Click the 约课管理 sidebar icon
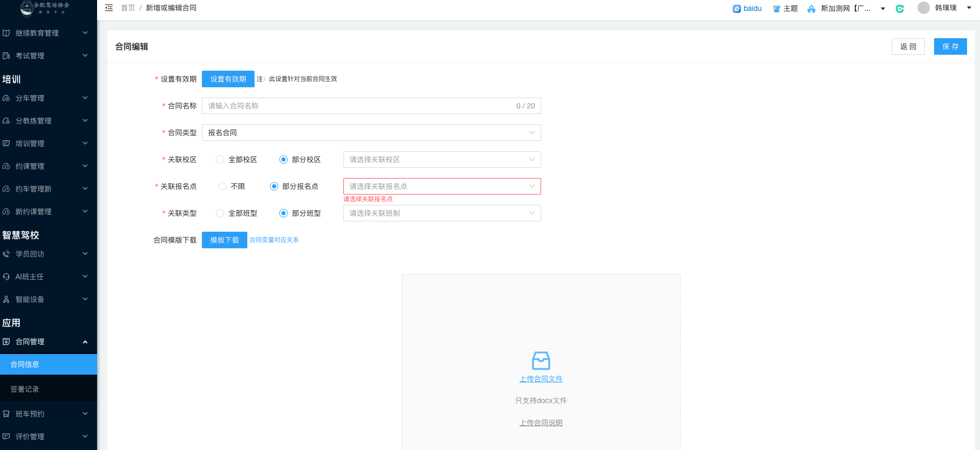Viewport: 980px width, 450px height. point(6,166)
